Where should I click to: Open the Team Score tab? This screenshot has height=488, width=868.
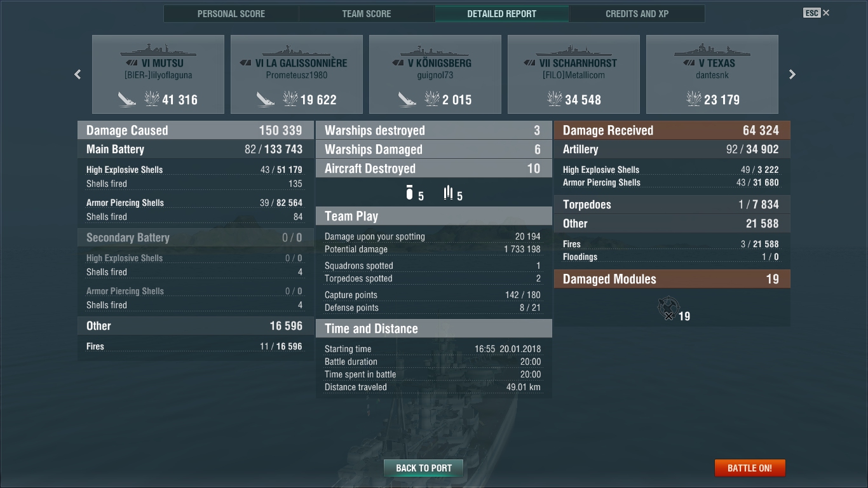[x=367, y=13]
